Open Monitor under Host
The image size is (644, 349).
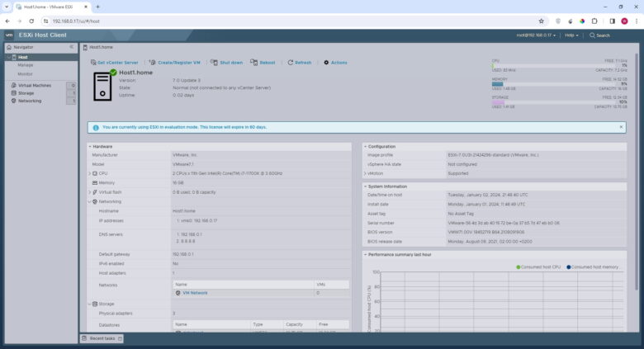(x=25, y=74)
